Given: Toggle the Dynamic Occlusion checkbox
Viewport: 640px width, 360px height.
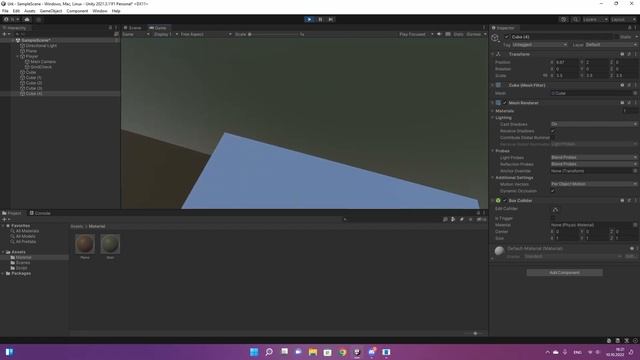Looking at the screenshot, I should pyautogui.click(x=553, y=191).
